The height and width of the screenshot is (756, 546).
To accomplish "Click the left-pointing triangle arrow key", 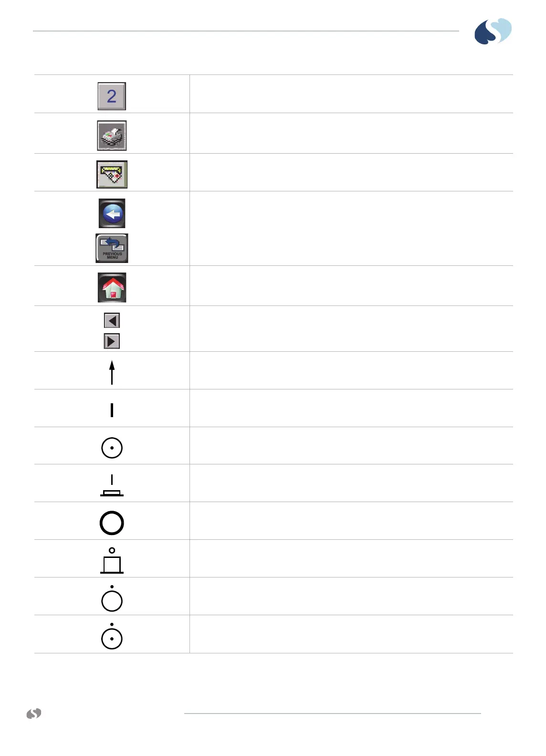I will coord(112,320).
